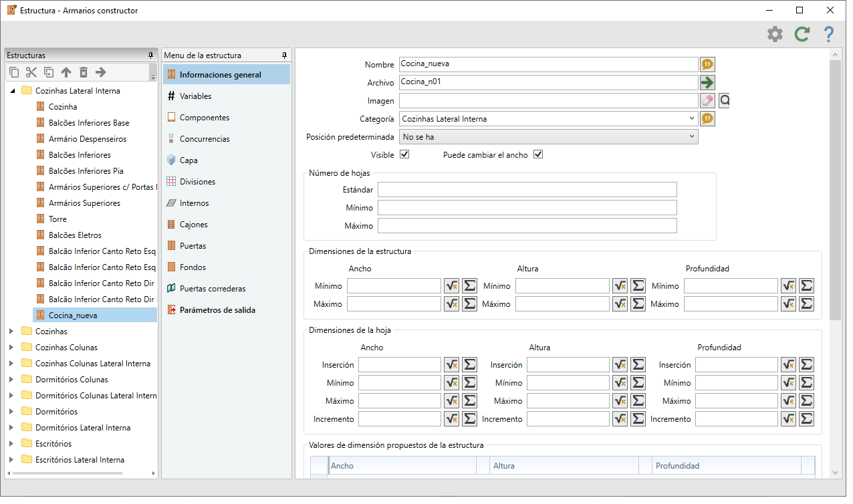853x504 pixels.
Task: Open settings with the gear icon
Action: click(x=775, y=35)
